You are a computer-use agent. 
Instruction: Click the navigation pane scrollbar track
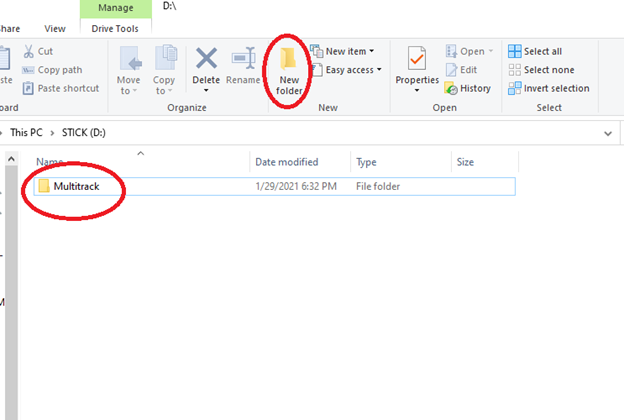click(11, 293)
